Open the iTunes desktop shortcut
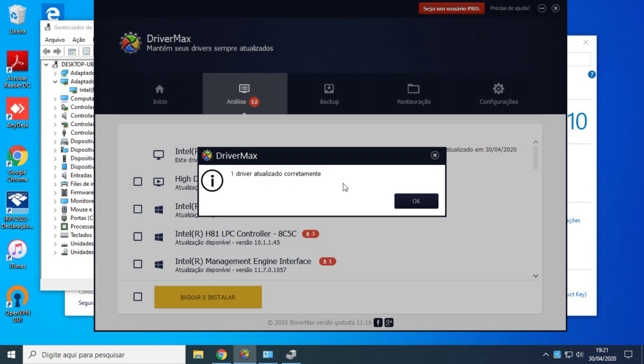644x364 pixels. [x=17, y=254]
